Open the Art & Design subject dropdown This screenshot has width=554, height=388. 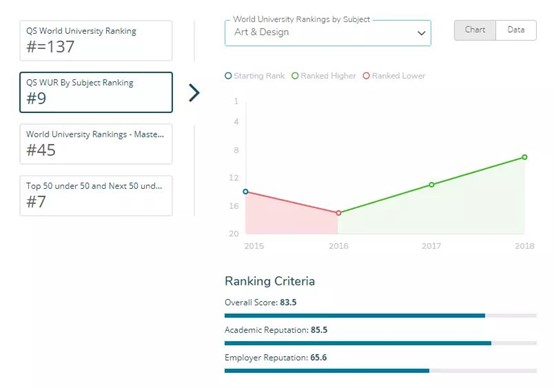[328, 33]
